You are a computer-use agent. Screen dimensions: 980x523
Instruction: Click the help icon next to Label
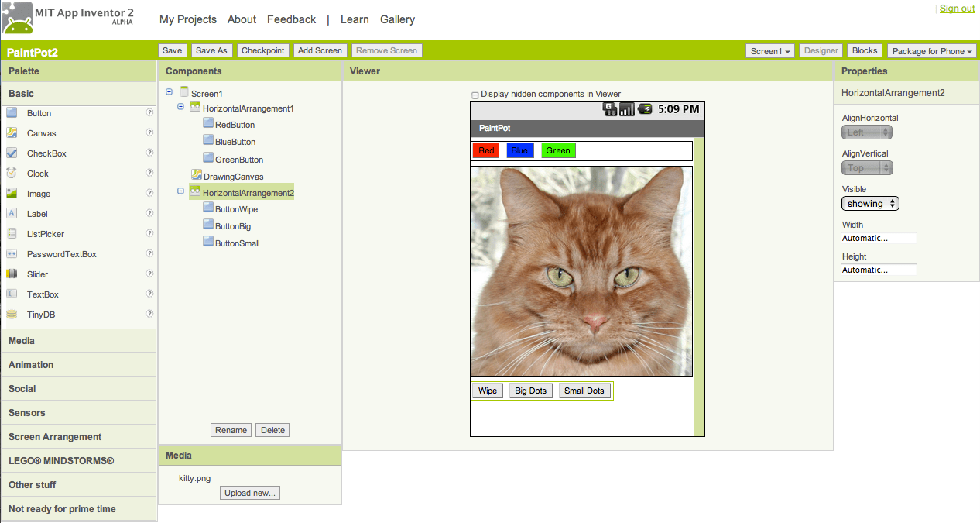point(149,214)
